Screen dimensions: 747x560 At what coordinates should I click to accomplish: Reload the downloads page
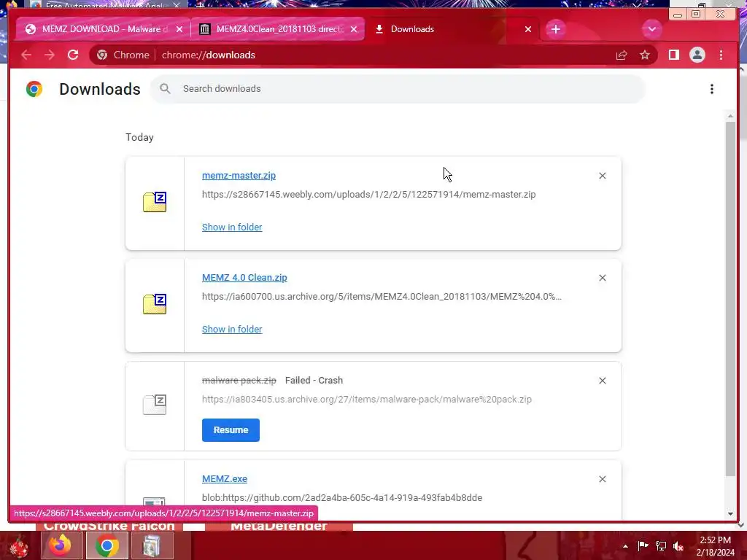pos(73,55)
